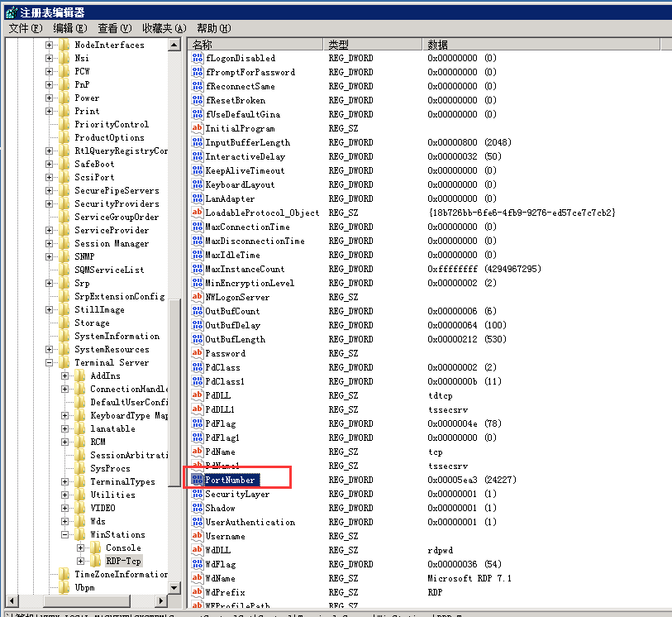Select the Session Manager key
The image size is (672, 617).
pos(112,243)
